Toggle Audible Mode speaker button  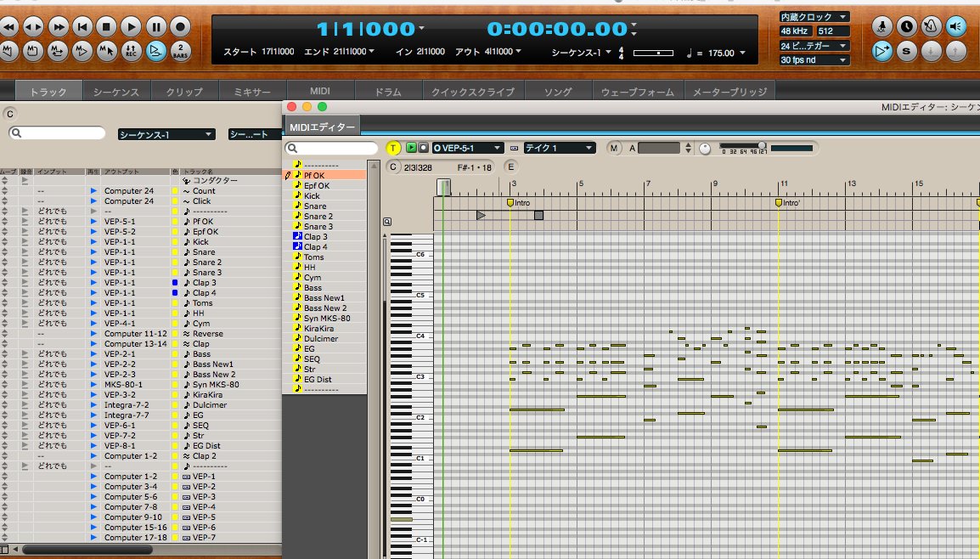click(955, 26)
